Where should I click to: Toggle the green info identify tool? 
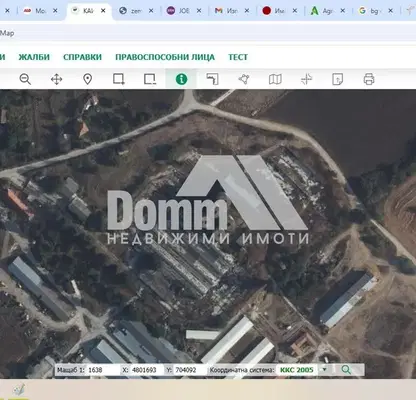(x=181, y=79)
